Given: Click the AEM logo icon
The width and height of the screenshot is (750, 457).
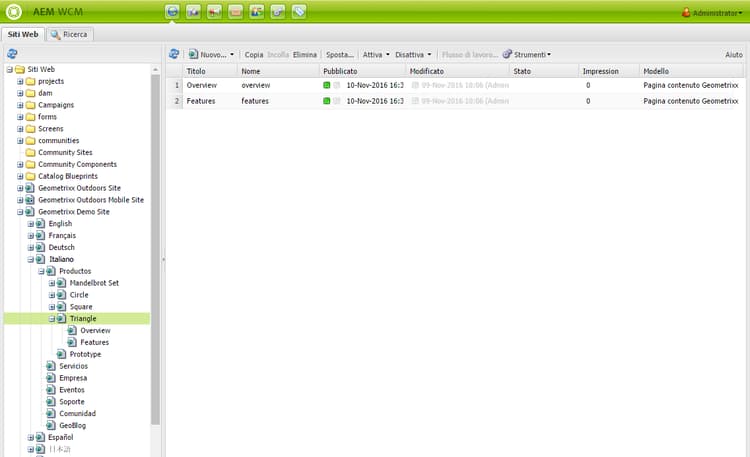Looking at the screenshot, I should coord(13,11).
